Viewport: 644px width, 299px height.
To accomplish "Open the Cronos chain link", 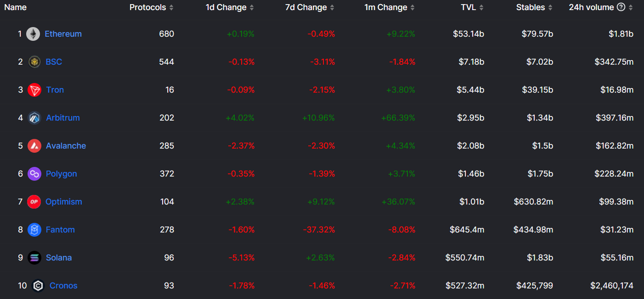I will (63, 286).
